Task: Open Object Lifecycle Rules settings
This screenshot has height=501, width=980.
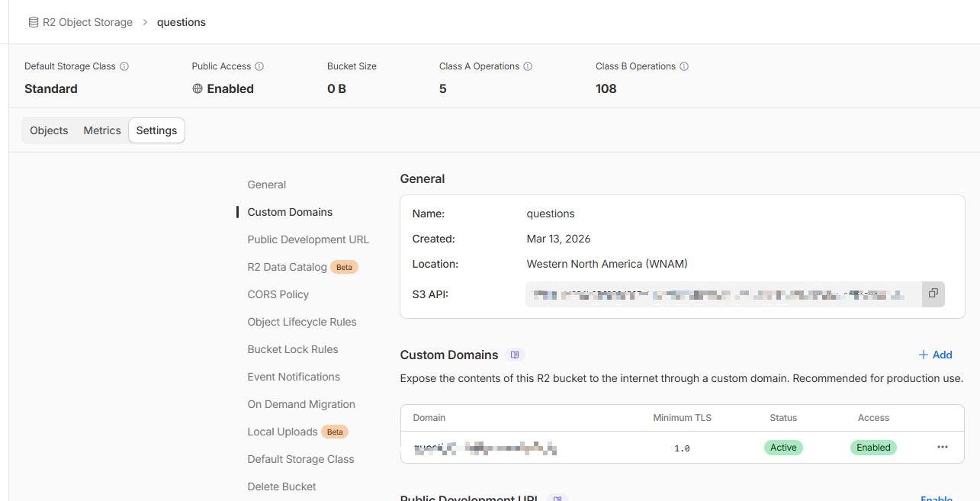Action: tap(302, 321)
